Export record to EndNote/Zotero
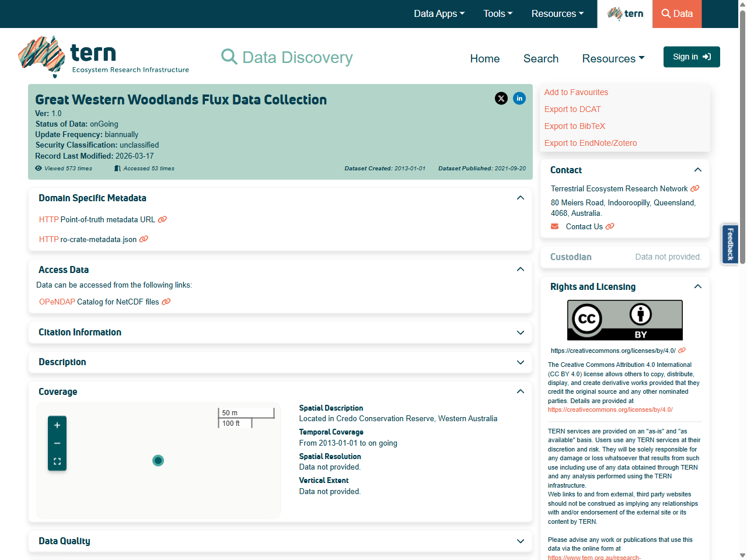The width and height of the screenshot is (747, 560). tap(591, 143)
